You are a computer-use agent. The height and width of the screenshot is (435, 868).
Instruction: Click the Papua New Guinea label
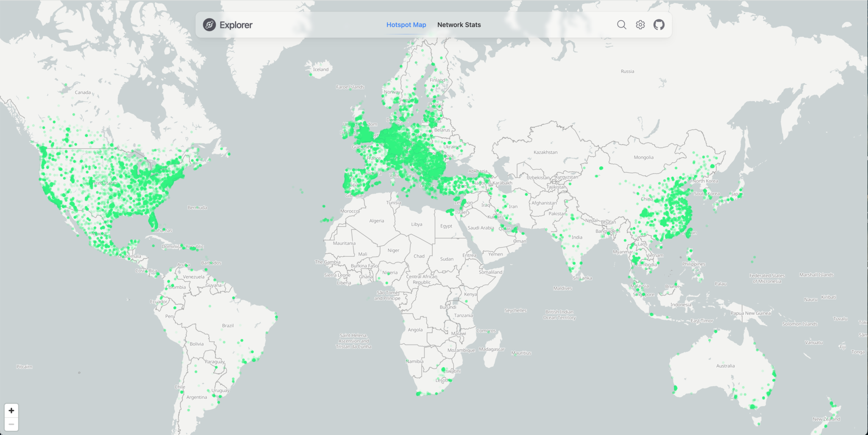(x=751, y=313)
